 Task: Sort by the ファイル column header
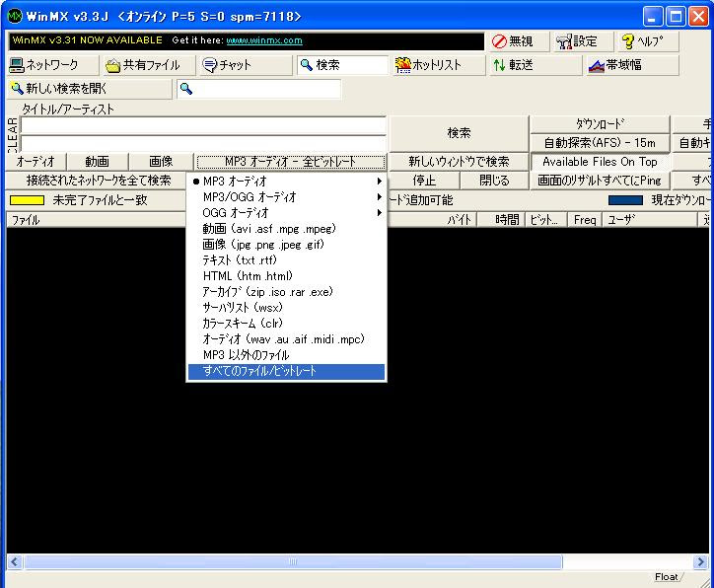coord(96,220)
